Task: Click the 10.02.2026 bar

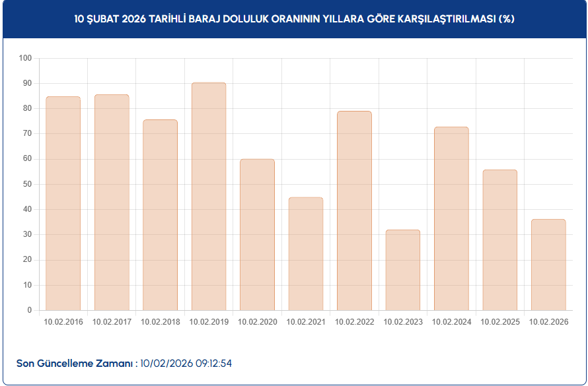Action: tap(548, 265)
